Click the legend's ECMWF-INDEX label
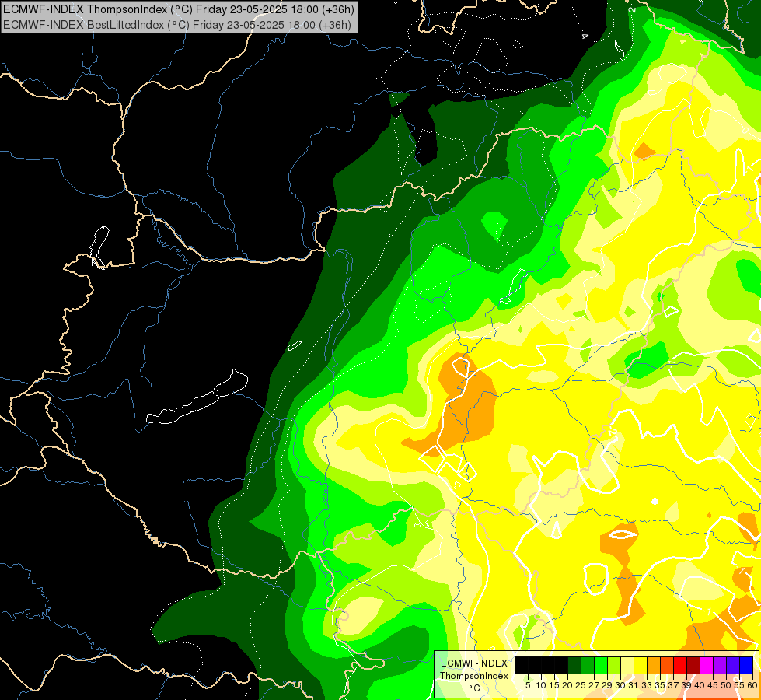761x700 pixels. 474,663
